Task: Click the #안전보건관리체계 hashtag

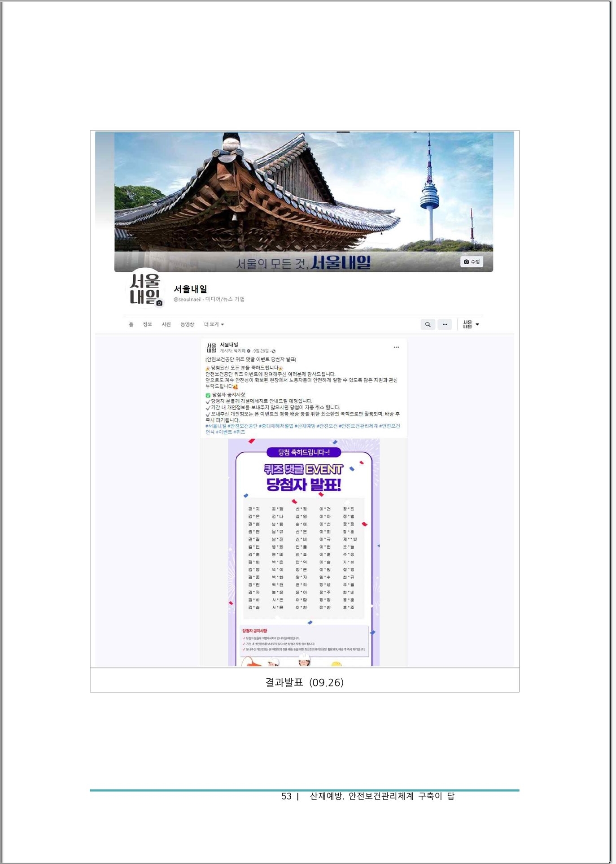Action: pos(358,426)
